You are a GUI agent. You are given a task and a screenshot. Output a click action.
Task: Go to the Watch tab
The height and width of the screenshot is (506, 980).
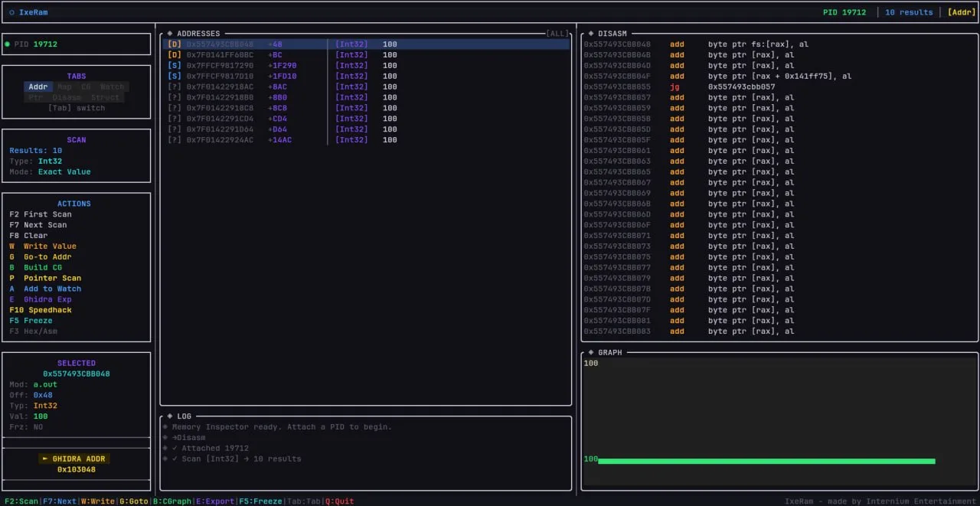[112, 87]
